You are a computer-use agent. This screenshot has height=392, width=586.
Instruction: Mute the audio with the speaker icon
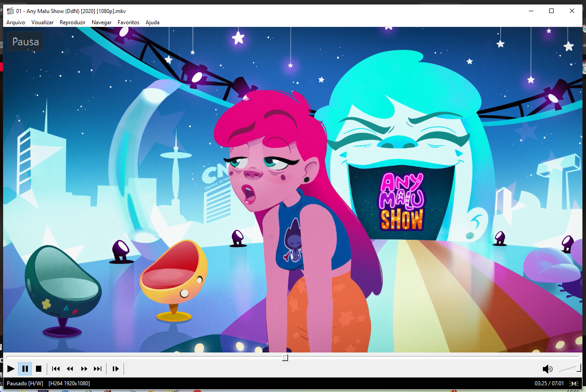click(x=547, y=369)
